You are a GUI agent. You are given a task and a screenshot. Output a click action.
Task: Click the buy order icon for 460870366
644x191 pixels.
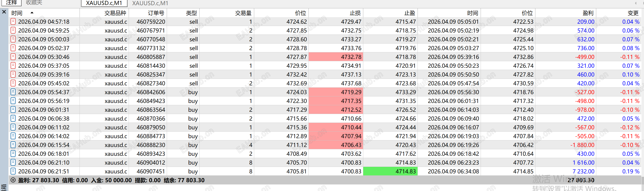13,118
